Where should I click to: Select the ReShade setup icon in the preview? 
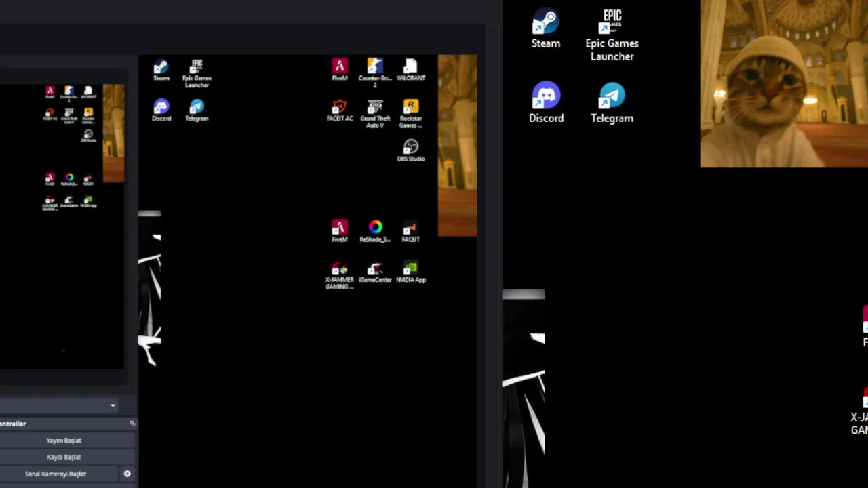coord(375,231)
